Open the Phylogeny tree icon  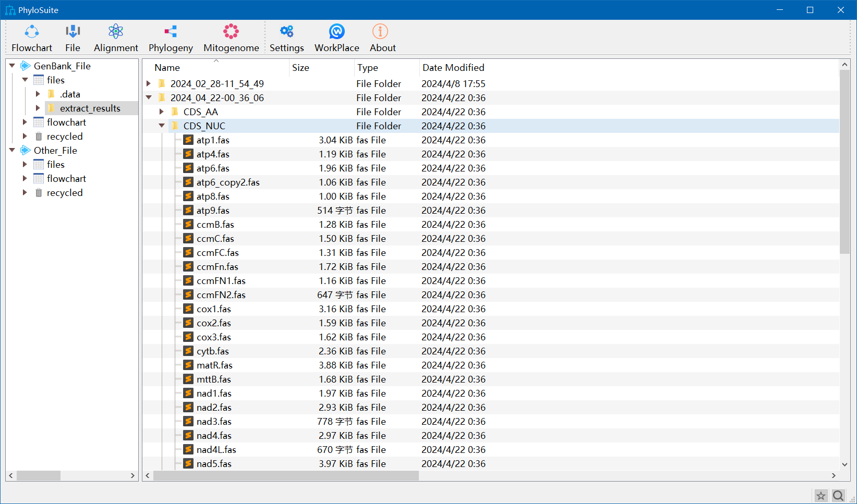point(171,32)
